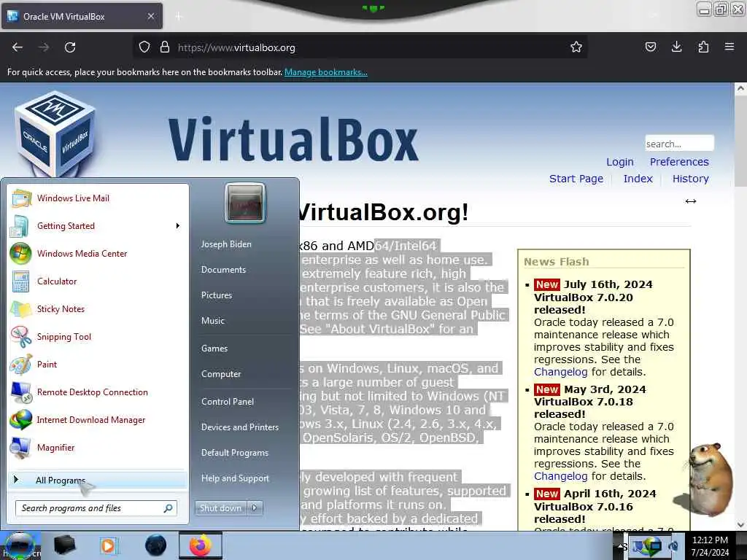The height and width of the screenshot is (560, 747).
Task: Open Games from Start menu
Action: (x=214, y=348)
